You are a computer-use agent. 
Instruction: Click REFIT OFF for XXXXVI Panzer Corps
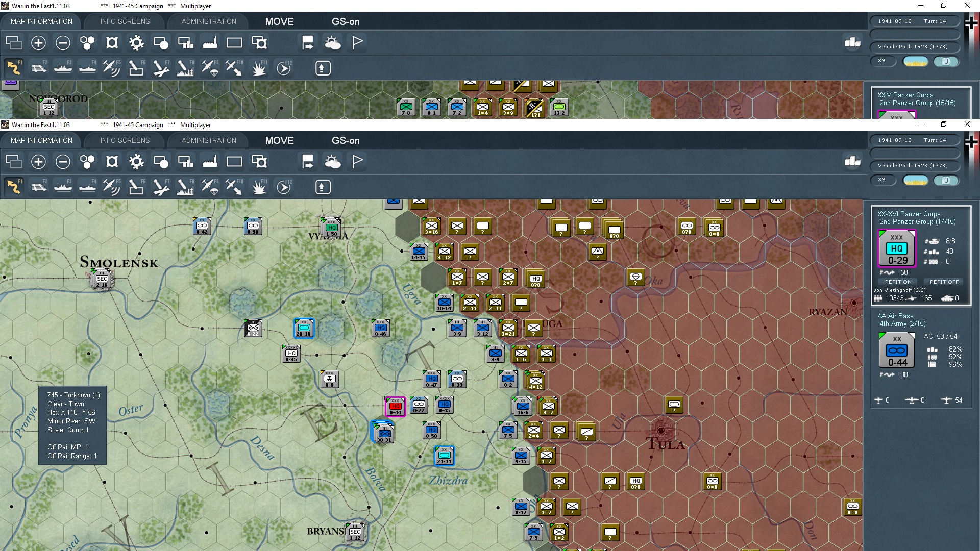(944, 282)
